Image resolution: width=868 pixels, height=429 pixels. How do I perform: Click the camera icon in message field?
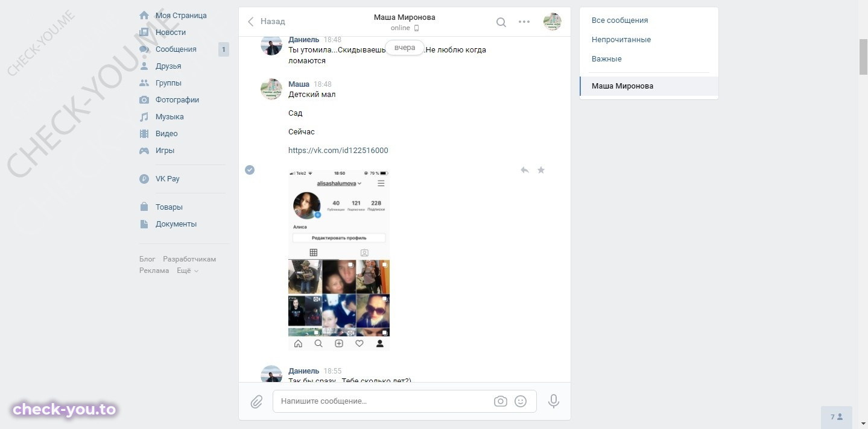point(500,401)
